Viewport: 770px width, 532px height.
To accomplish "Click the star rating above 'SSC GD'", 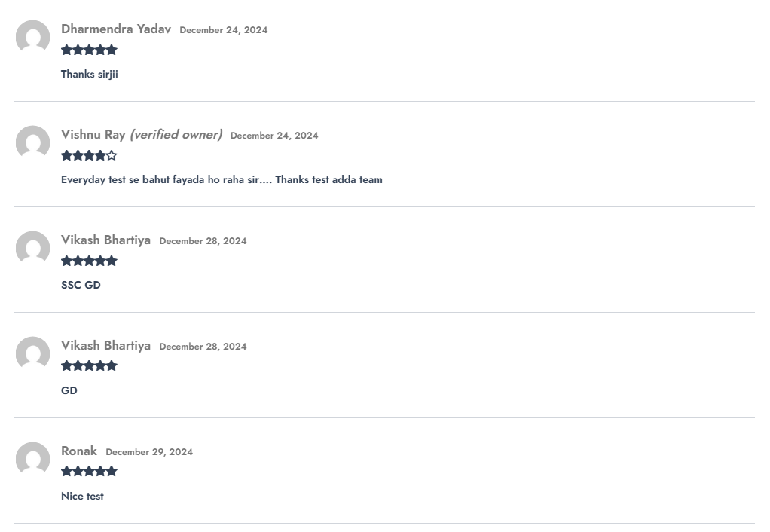I will click(x=89, y=261).
